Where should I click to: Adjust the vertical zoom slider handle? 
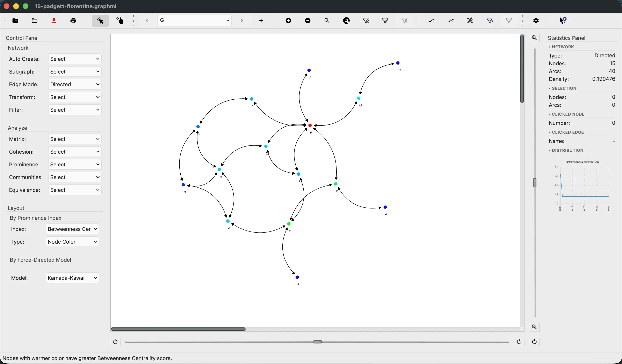[x=535, y=183]
